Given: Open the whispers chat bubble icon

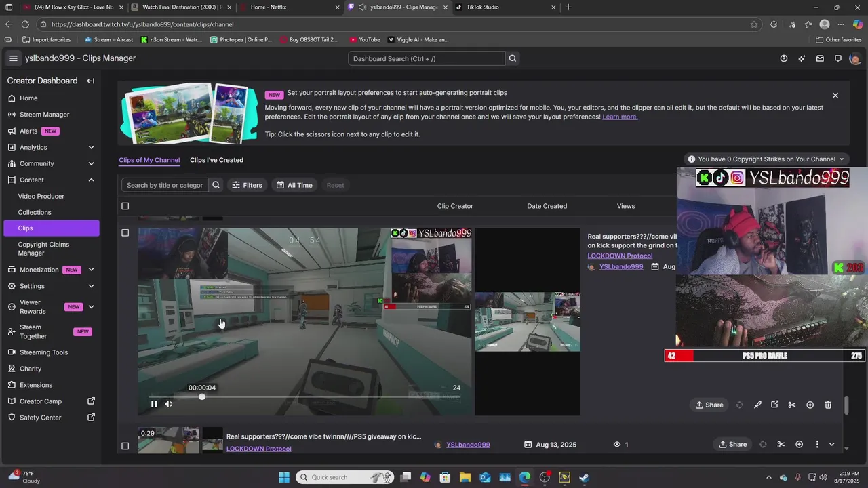Looking at the screenshot, I should click(838, 58).
